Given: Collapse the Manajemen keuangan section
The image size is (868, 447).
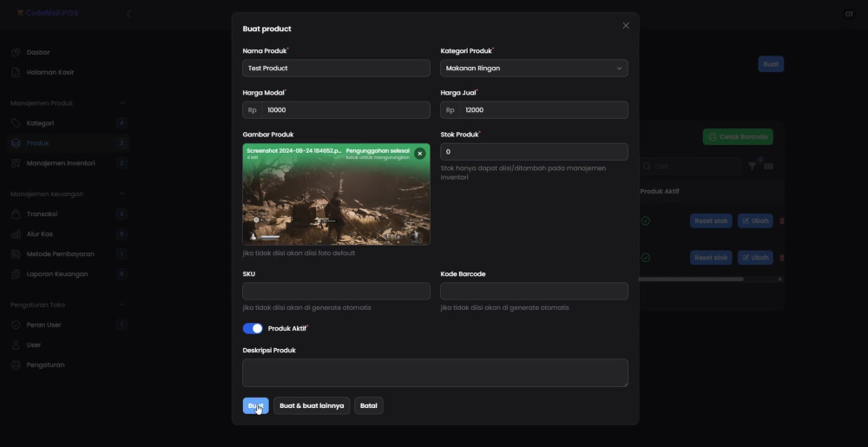Looking at the screenshot, I should tap(122, 194).
